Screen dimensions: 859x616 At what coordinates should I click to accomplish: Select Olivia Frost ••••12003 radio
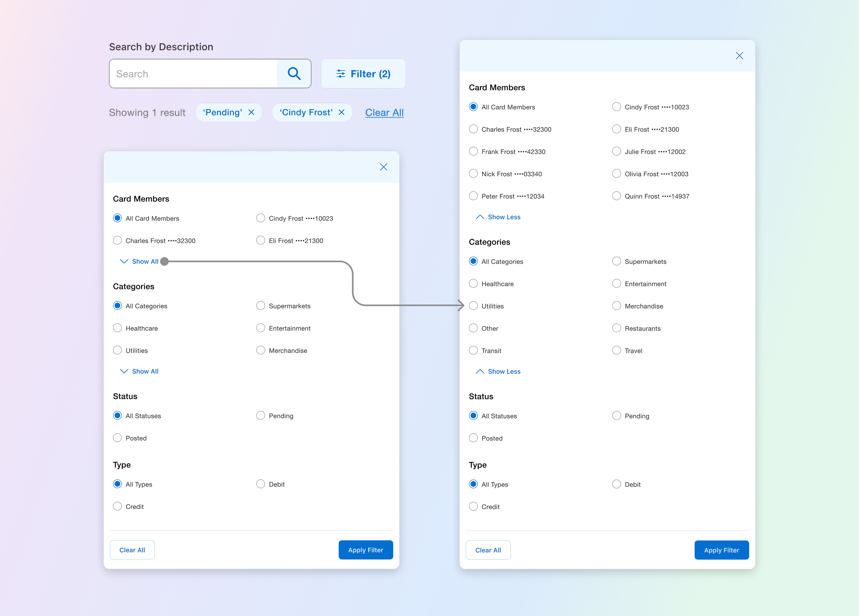pyautogui.click(x=617, y=174)
